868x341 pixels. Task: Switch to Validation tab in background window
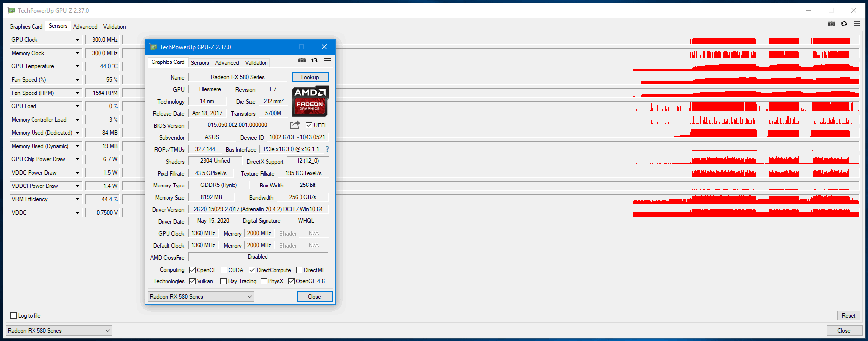115,27
